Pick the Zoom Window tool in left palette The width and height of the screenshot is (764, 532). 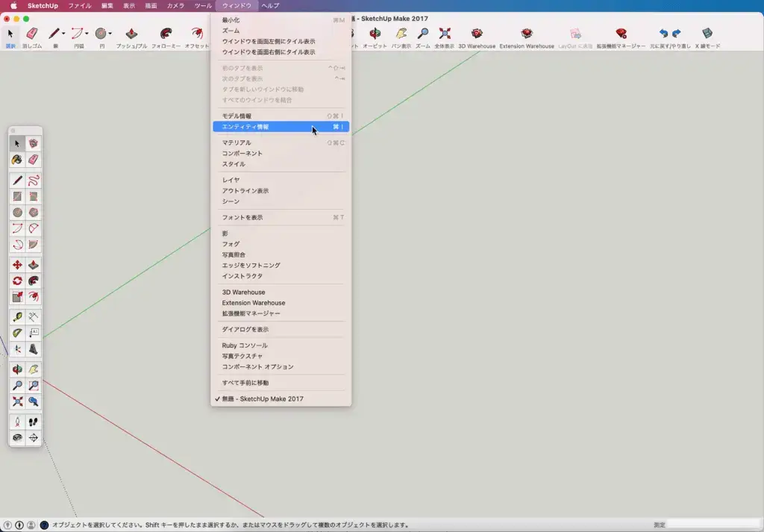[33, 386]
